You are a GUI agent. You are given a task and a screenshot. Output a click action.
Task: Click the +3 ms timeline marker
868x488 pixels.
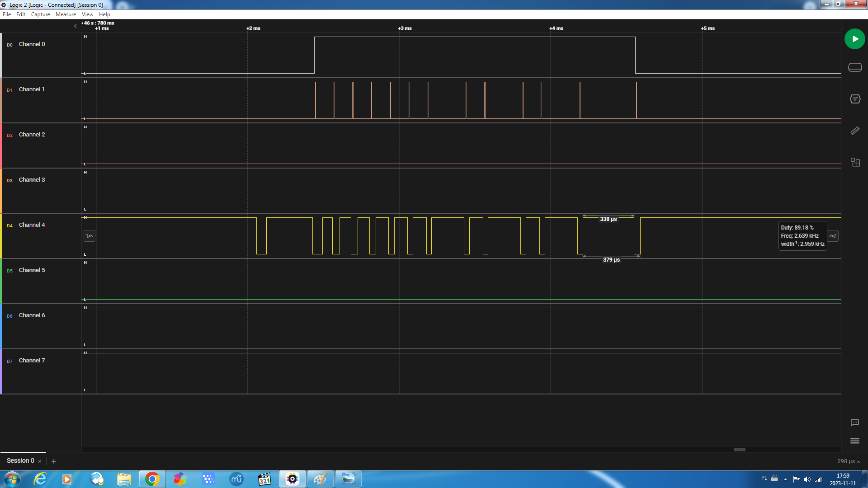(405, 28)
